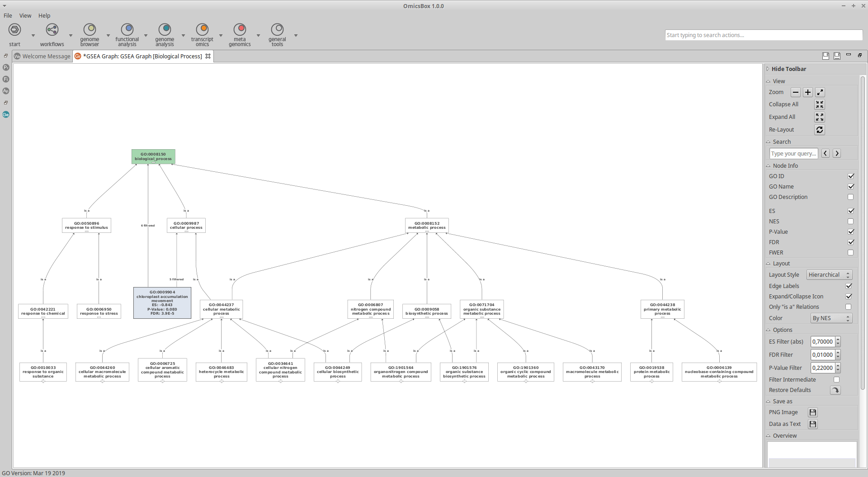Screen dimensions: 868x477
Task: Open the Color By NES dropdown
Action: pos(831,318)
